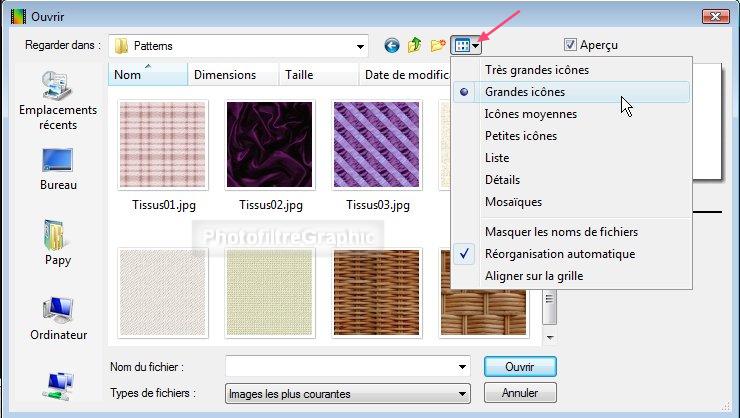
Task: Open Ordinateur in the sidebar
Action: [x=58, y=319]
